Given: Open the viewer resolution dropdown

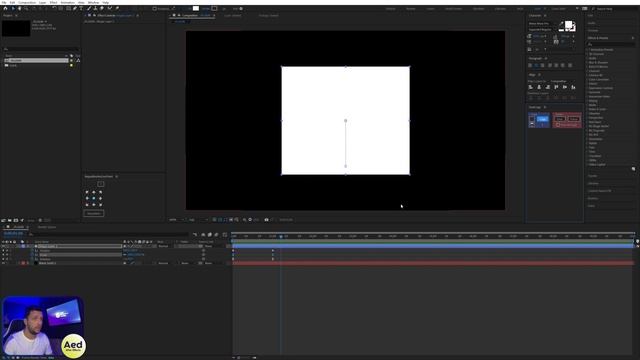Looking at the screenshot, I should coord(198,220).
